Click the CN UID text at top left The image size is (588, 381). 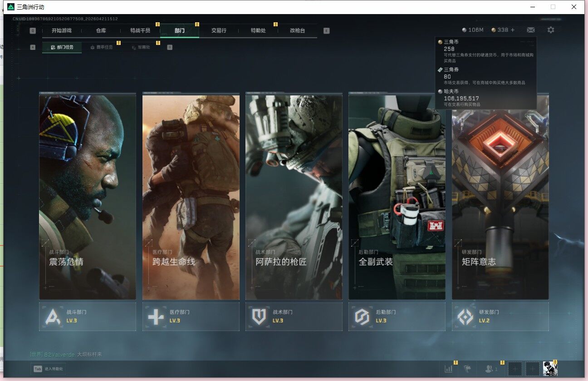(x=65, y=19)
